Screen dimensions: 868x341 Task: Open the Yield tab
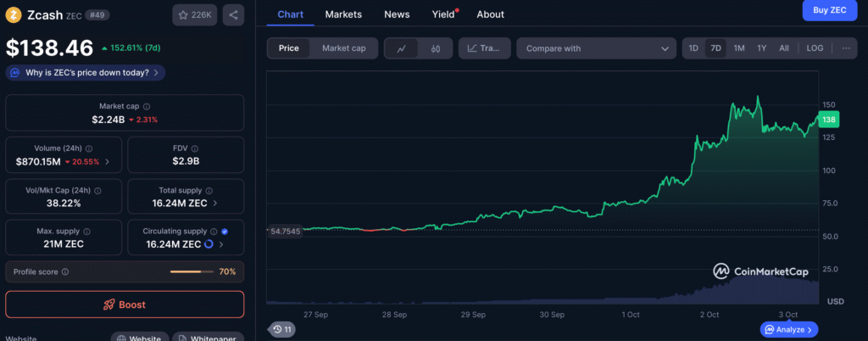442,14
